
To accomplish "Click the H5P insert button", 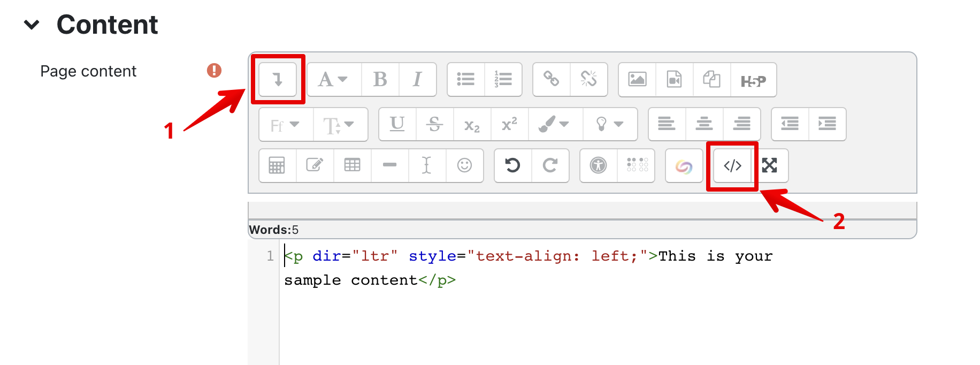I will tap(753, 81).
